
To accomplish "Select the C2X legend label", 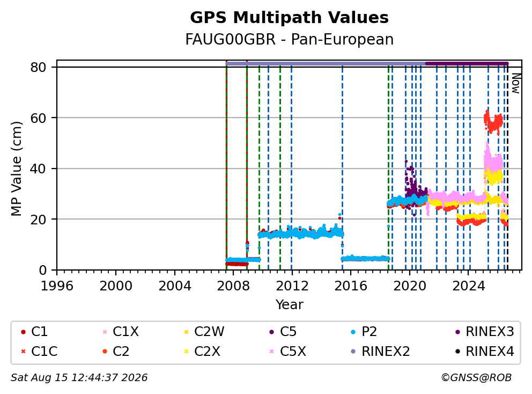I will [x=207, y=352].
